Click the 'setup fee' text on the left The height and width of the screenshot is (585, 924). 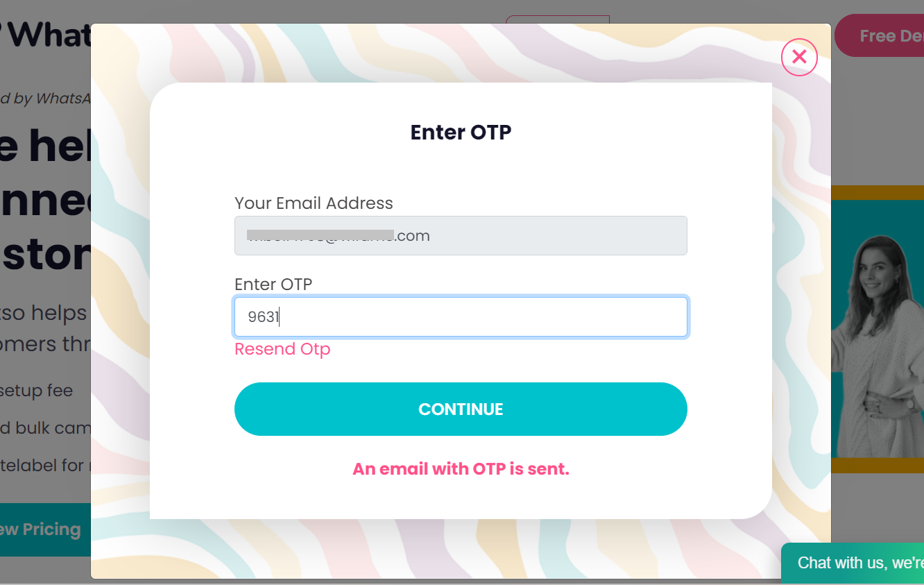click(x=37, y=391)
